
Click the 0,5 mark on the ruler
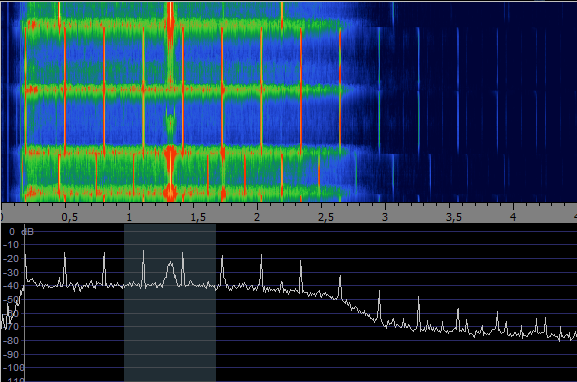[70, 217]
